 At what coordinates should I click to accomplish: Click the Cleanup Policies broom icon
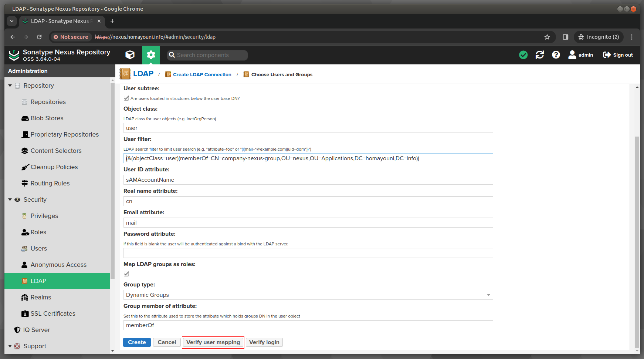point(25,167)
